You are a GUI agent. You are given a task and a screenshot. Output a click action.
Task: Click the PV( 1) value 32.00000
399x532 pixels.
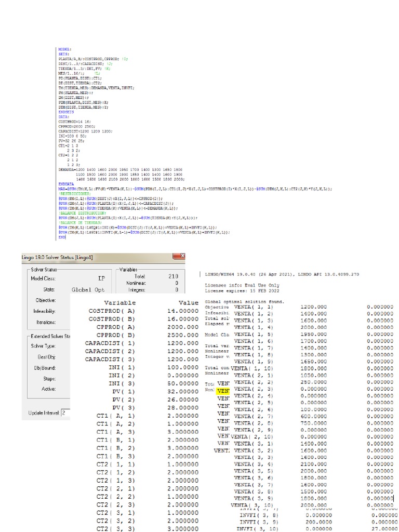pyautogui.click(x=182, y=391)
